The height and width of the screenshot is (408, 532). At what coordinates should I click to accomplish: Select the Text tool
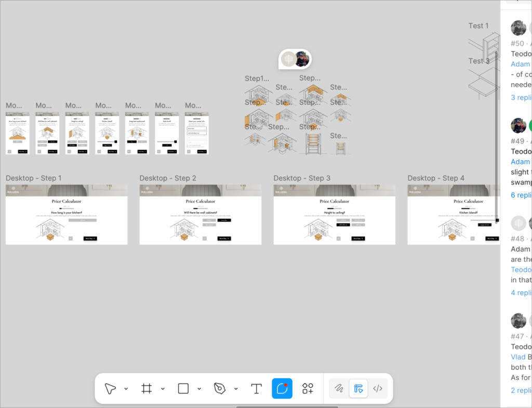(x=256, y=388)
